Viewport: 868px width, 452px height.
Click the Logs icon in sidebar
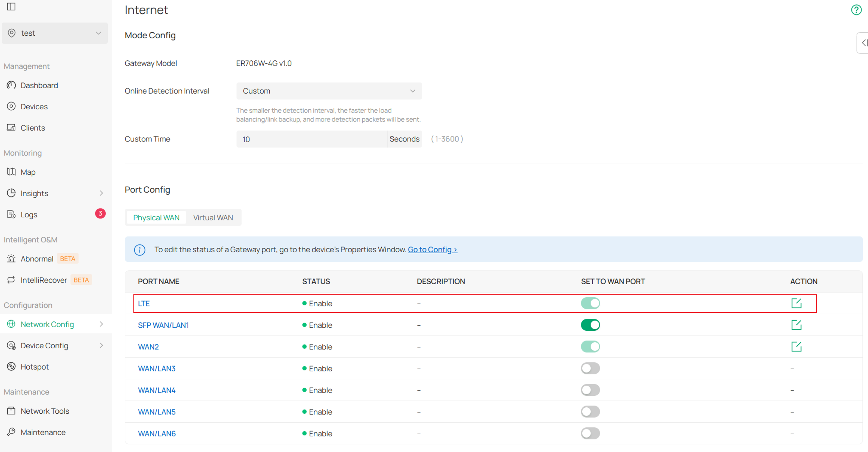click(x=11, y=214)
